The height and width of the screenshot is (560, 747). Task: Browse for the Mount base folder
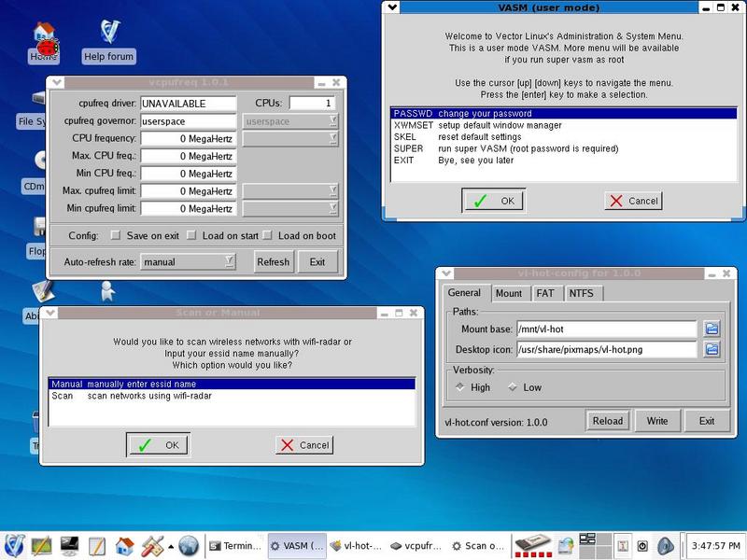tap(712, 329)
